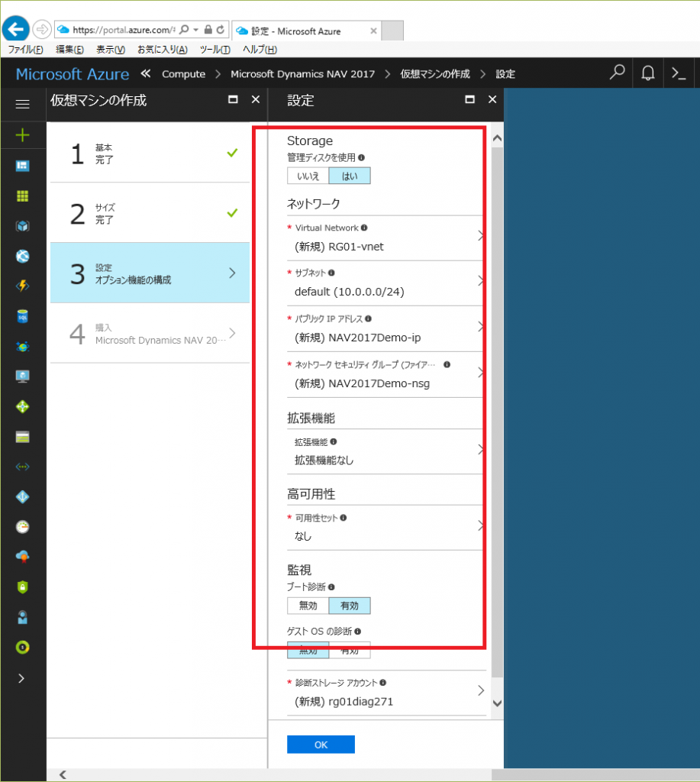Open 可用性セット なし setting
700x782 pixels.
pyautogui.click(x=386, y=528)
